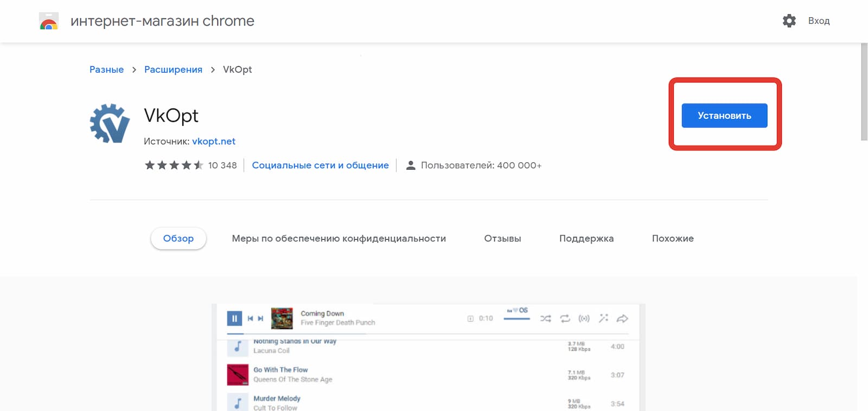The width and height of the screenshot is (868, 411).
Task: Click the Установить button
Action: tap(724, 115)
